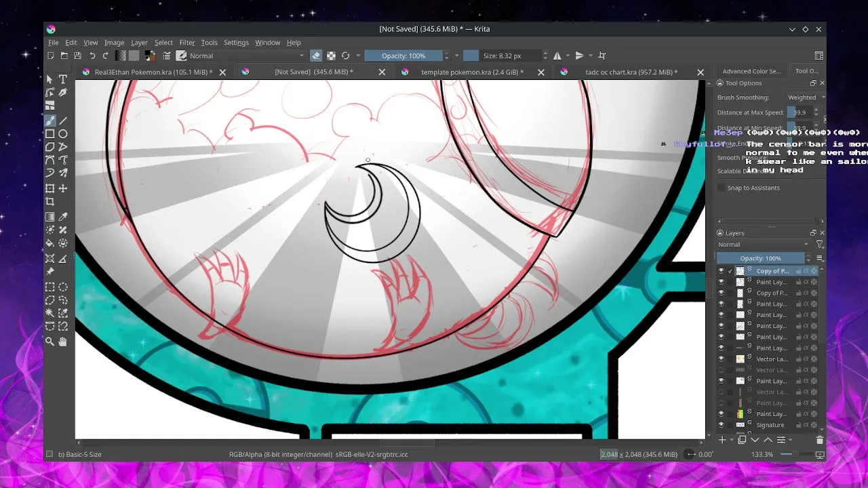
Task: Choose the Rectangular Selection tool
Action: click(x=50, y=287)
